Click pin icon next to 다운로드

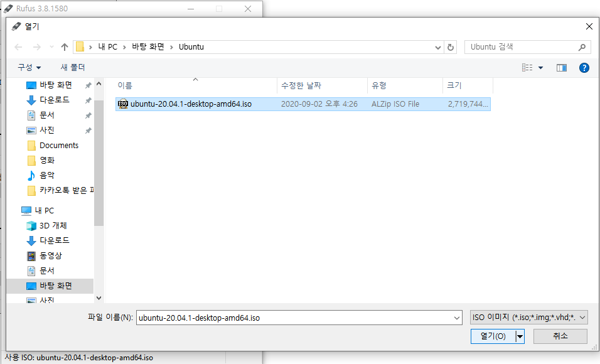(88, 100)
